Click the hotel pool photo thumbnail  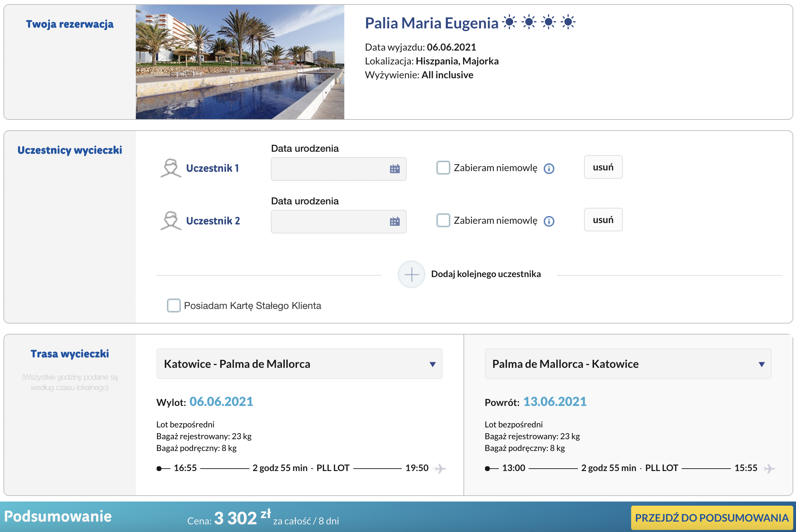tap(240, 62)
